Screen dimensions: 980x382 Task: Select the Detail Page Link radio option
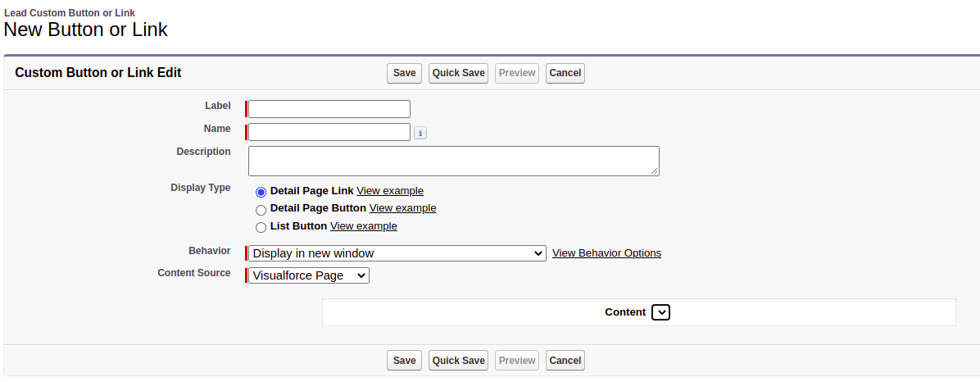(x=261, y=192)
